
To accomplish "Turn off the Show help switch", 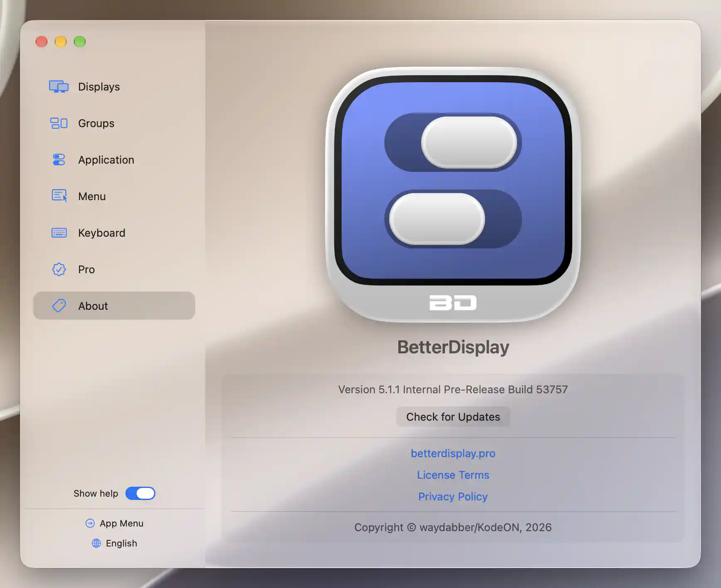I will 140,493.
